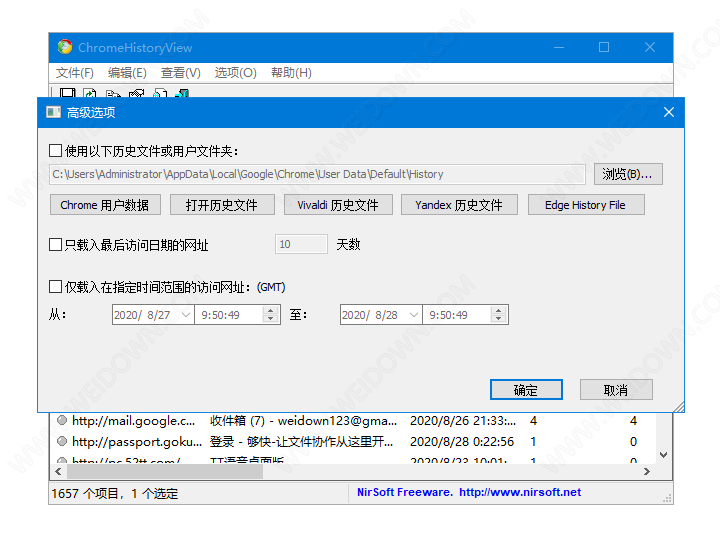Select the http://passport.goku... URL cell
720x540 pixels.
(137, 442)
